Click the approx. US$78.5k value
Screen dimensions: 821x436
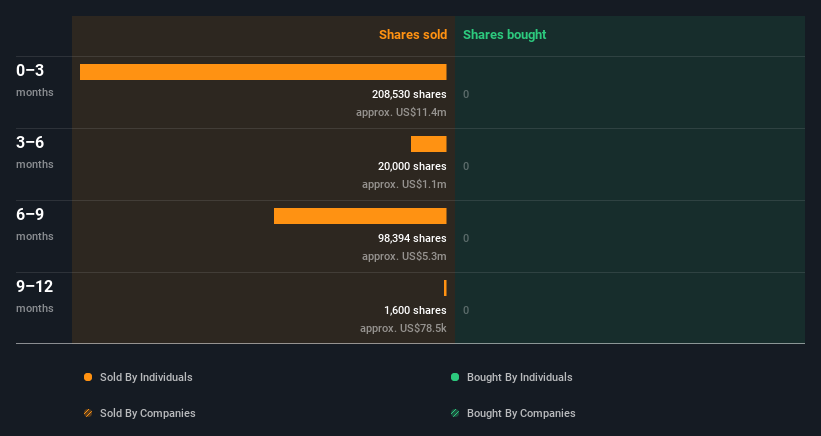coord(403,328)
